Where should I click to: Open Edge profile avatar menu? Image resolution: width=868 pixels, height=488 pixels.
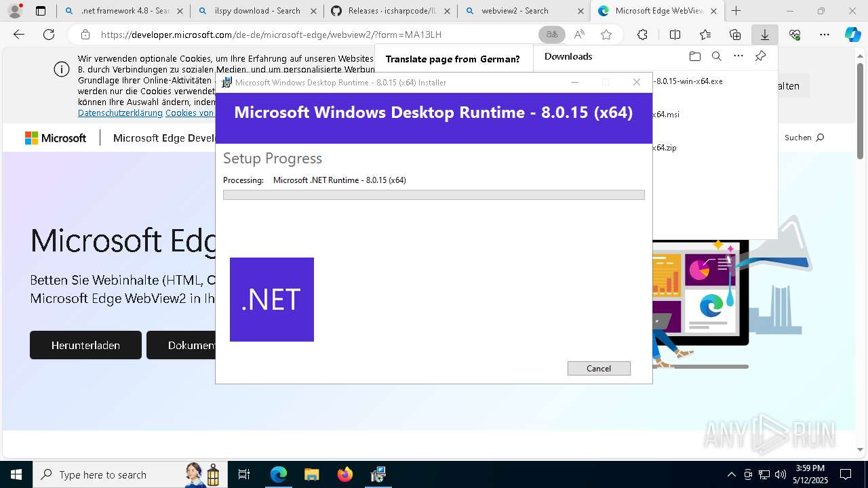pyautogui.click(x=15, y=11)
